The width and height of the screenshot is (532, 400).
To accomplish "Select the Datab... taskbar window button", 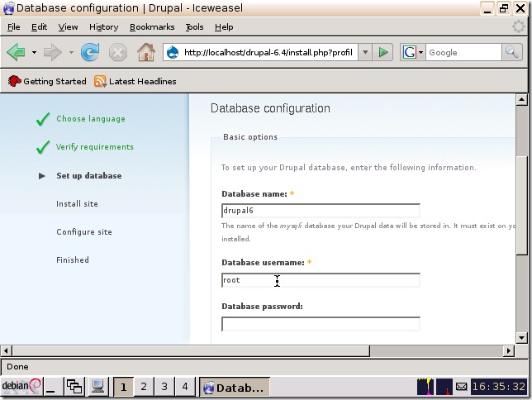I will (x=234, y=387).
